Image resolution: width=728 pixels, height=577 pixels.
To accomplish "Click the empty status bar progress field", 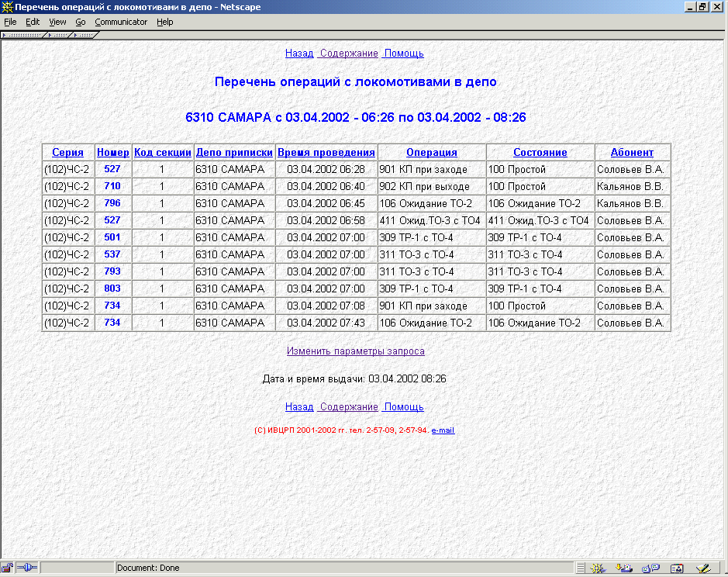I will tap(77, 568).
